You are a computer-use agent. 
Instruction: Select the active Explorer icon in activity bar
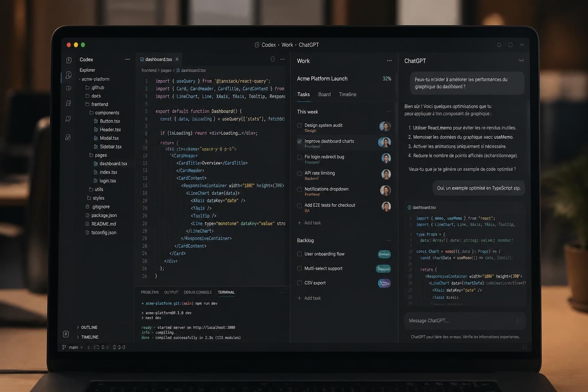(69, 75)
